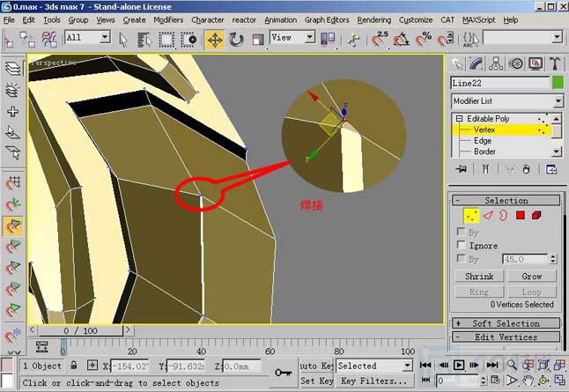Open the Hierarchy command panel tab
The height and width of the screenshot is (392, 569).
point(496,64)
